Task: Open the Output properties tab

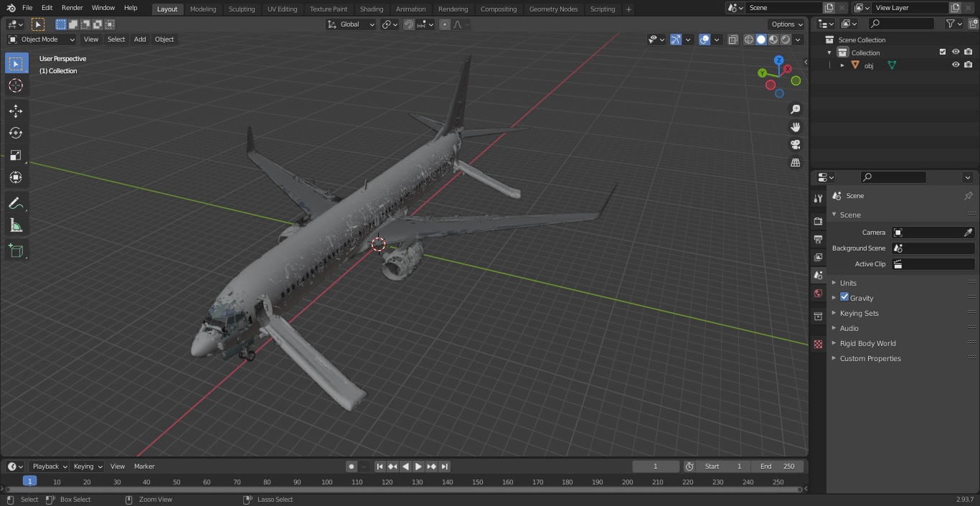Action: (x=818, y=239)
